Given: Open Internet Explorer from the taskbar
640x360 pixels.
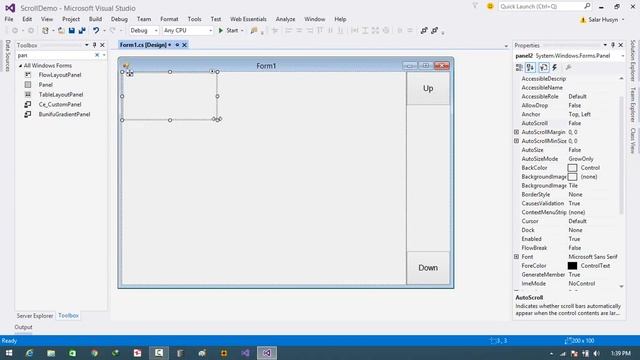Looking at the screenshot, I should click(x=29, y=353).
